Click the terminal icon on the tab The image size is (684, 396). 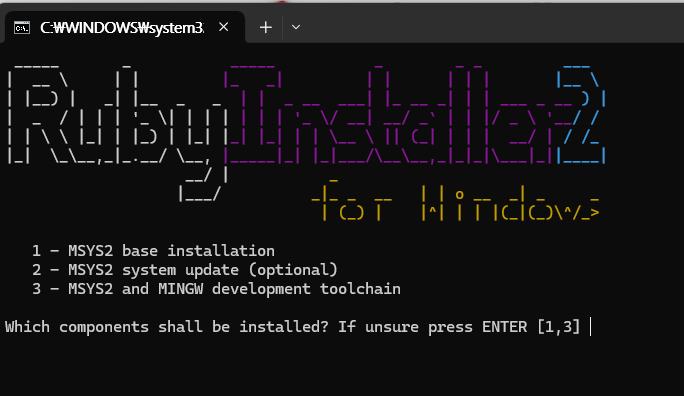click(x=22, y=27)
